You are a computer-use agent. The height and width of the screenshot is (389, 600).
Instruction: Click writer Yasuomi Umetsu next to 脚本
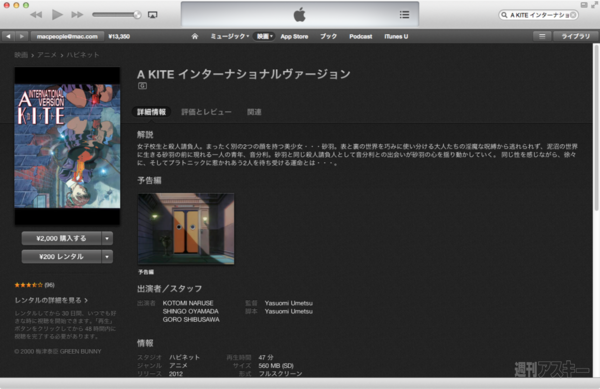coord(289,311)
